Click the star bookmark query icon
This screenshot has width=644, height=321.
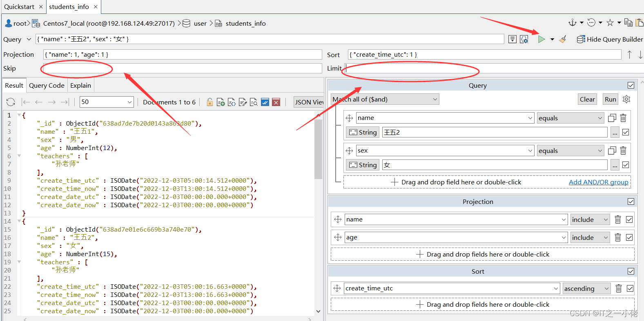click(610, 23)
